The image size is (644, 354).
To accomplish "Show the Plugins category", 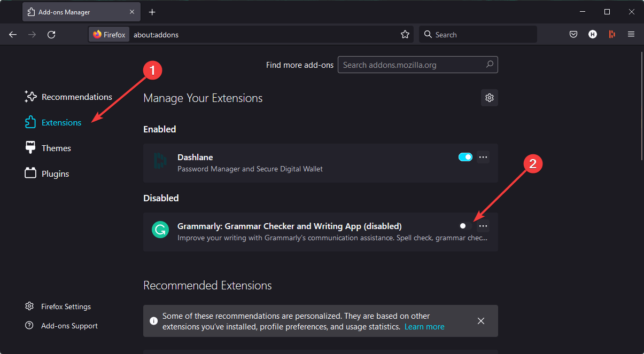I will click(46, 174).
